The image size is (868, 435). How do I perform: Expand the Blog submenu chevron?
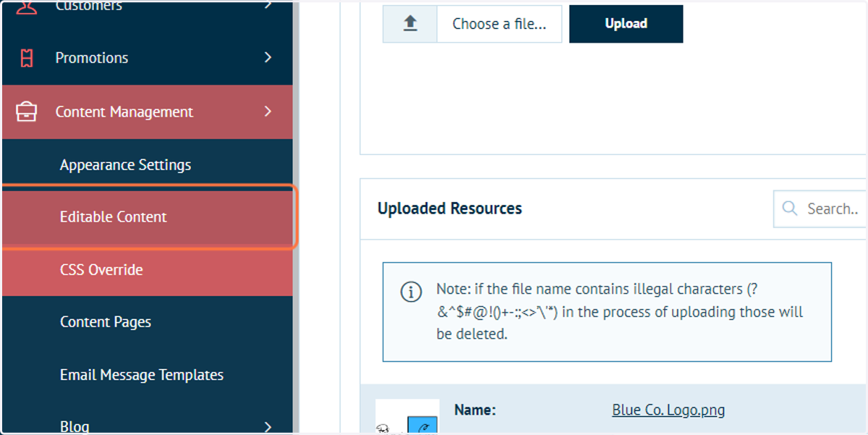click(268, 426)
